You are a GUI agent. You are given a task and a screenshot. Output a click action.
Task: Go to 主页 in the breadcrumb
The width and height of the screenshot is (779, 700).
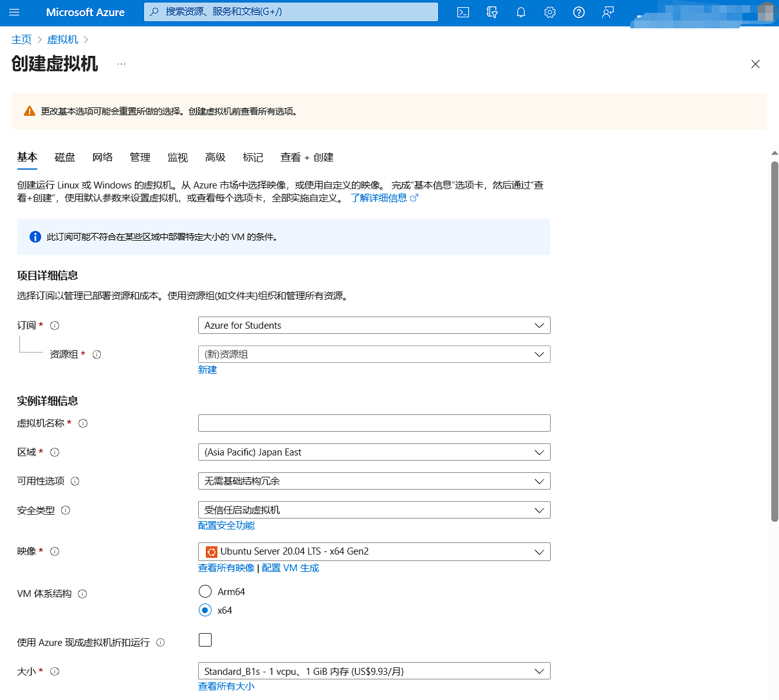point(21,39)
